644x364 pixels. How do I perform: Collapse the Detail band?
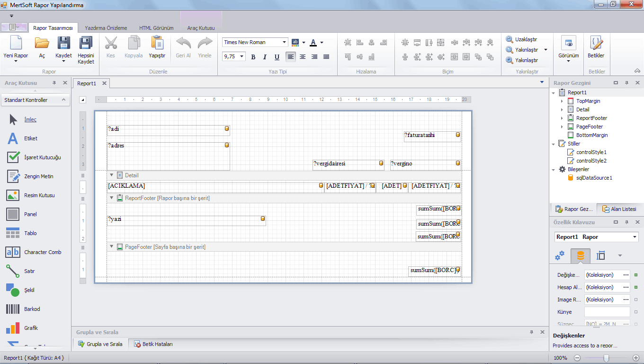(x=112, y=175)
